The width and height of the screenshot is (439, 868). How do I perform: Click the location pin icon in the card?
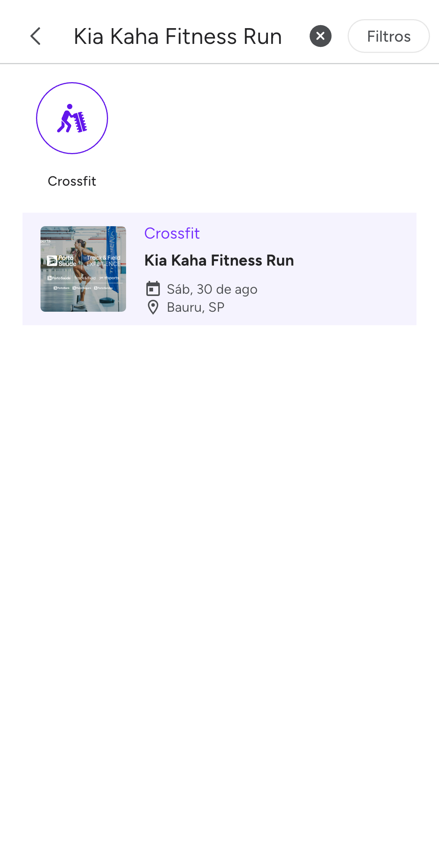153,307
